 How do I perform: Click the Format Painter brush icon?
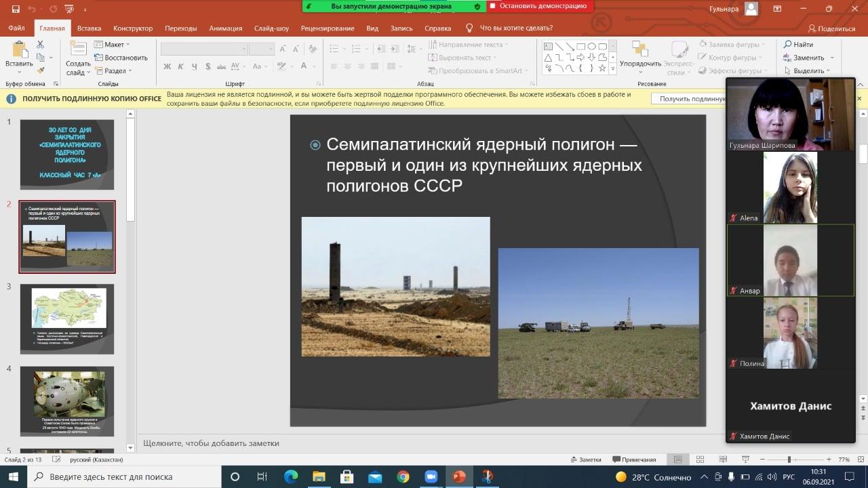click(x=40, y=70)
